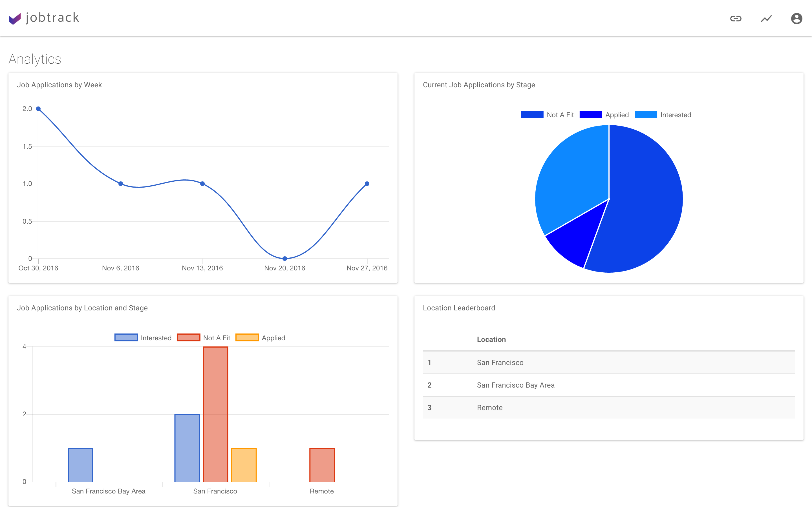Click the Remote Not A Fit bar
Image resolution: width=812 pixels, height=507 pixels.
[x=322, y=465]
